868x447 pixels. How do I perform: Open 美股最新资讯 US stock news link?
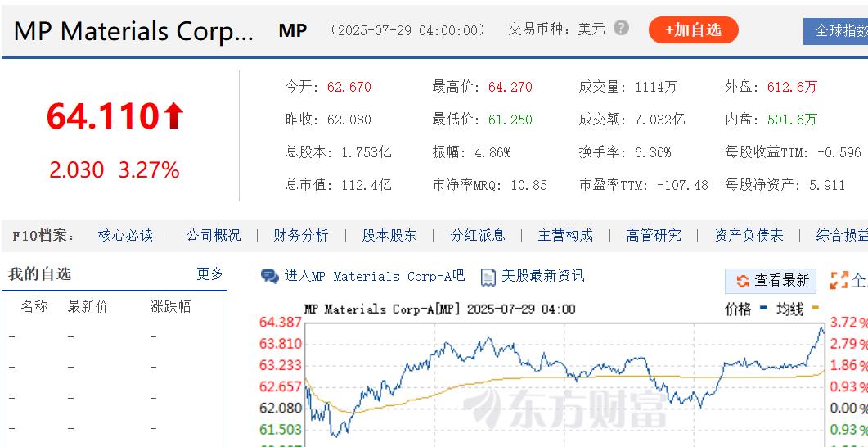(x=542, y=276)
